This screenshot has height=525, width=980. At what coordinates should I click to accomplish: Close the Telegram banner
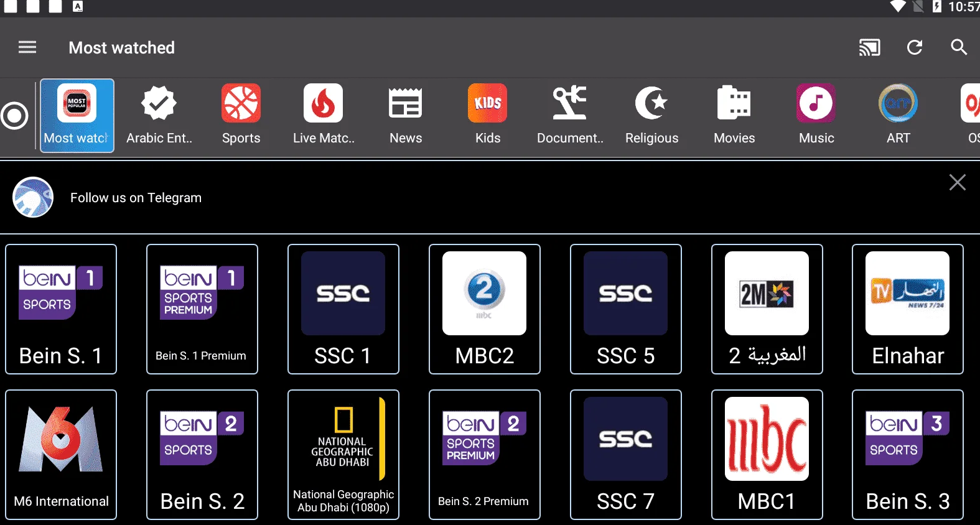(x=957, y=182)
